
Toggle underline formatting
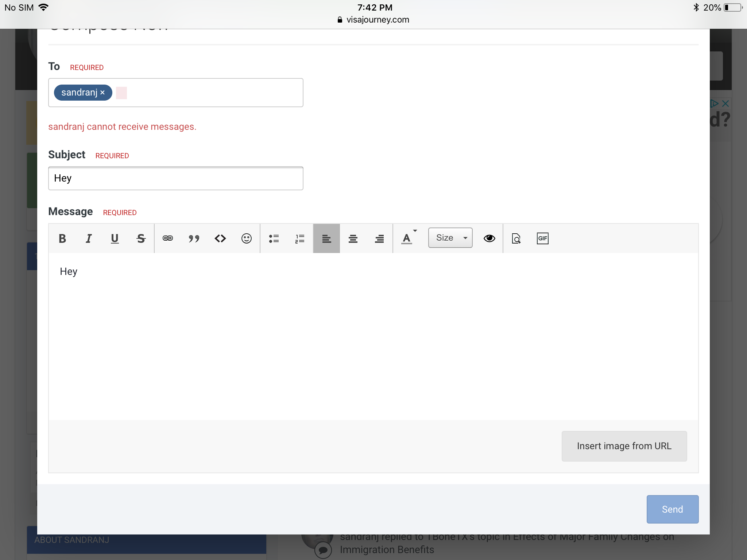point(115,238)
